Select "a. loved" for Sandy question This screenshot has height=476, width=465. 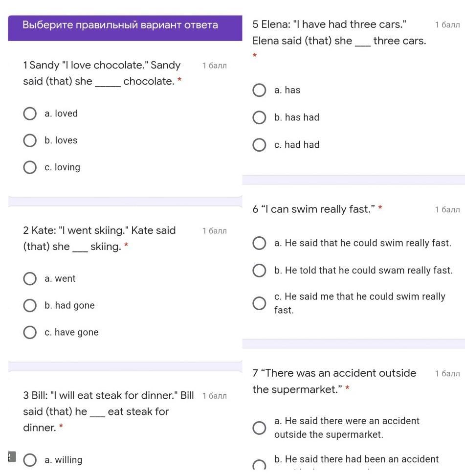click(30, 114)
